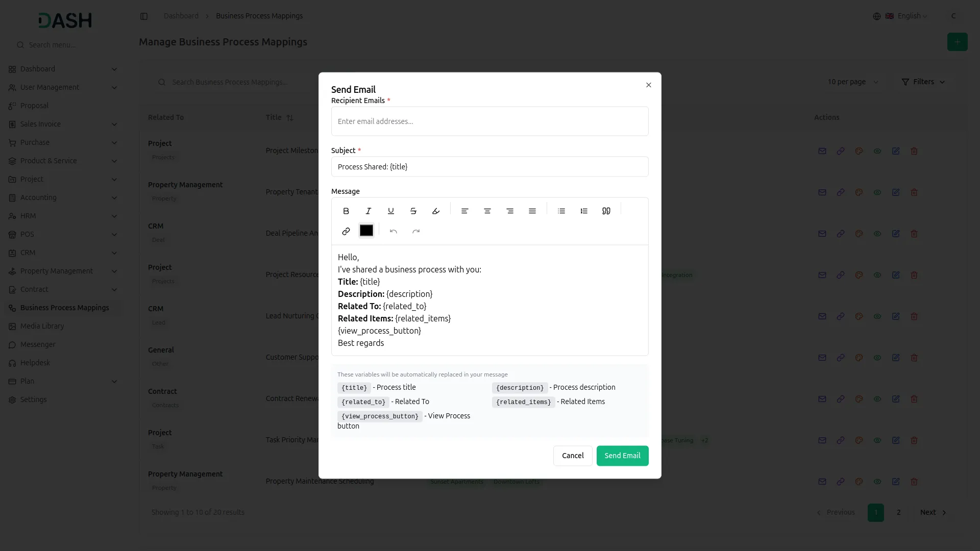Screen dimensions: 980x551
Task: Open Media Library from sidebar
Action: coord(42,326)
